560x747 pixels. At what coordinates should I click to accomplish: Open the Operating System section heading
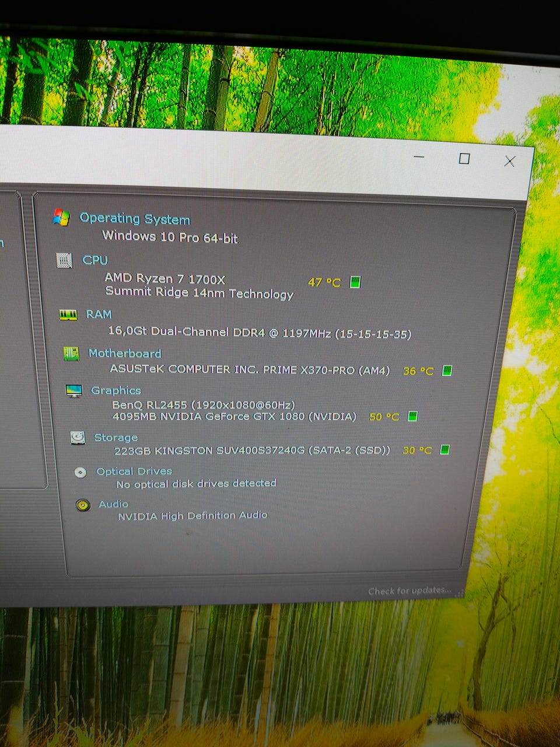tap(135, 219)
